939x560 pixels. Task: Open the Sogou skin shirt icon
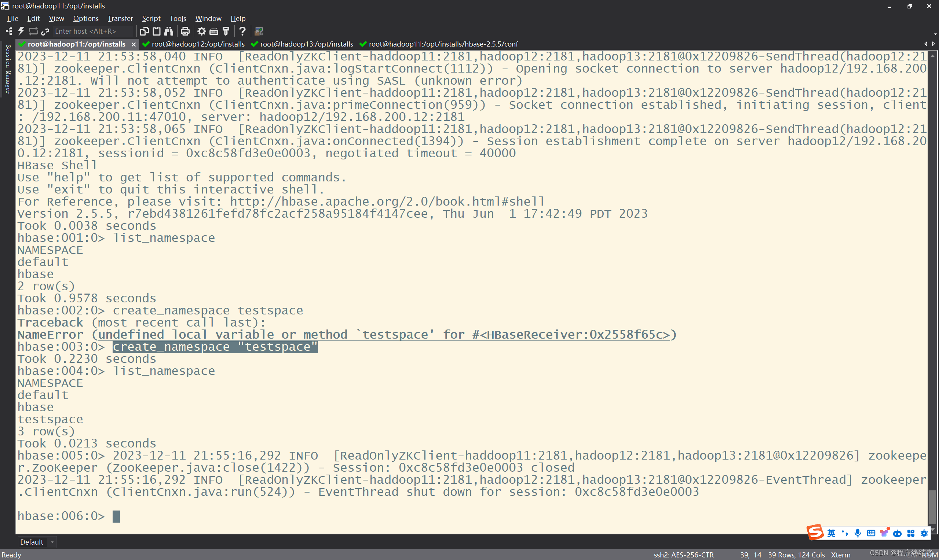[884, 533]
